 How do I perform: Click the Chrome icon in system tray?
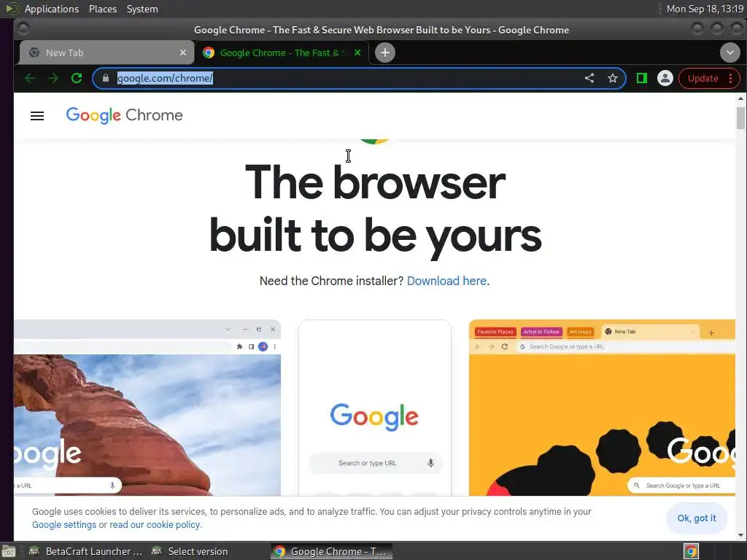point(691,551)
